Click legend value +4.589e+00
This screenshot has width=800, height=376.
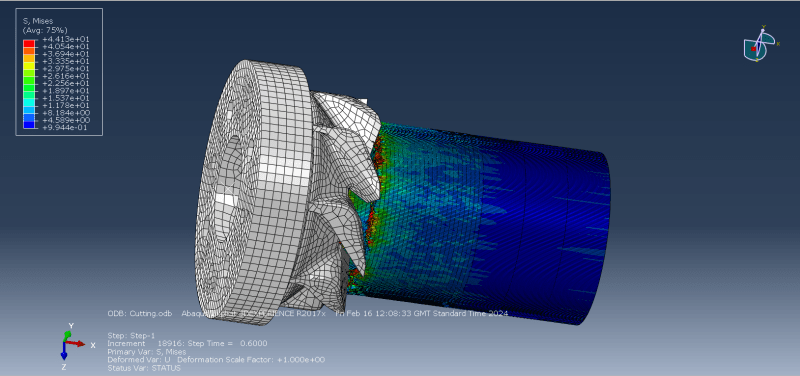pos(65,120)
